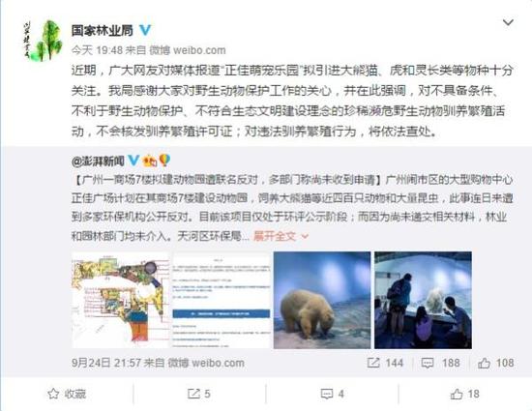The width and height of the screenshot is (532, 411).
Task: Open the @澎湃新闻 account link
Action: coord(98,161)
